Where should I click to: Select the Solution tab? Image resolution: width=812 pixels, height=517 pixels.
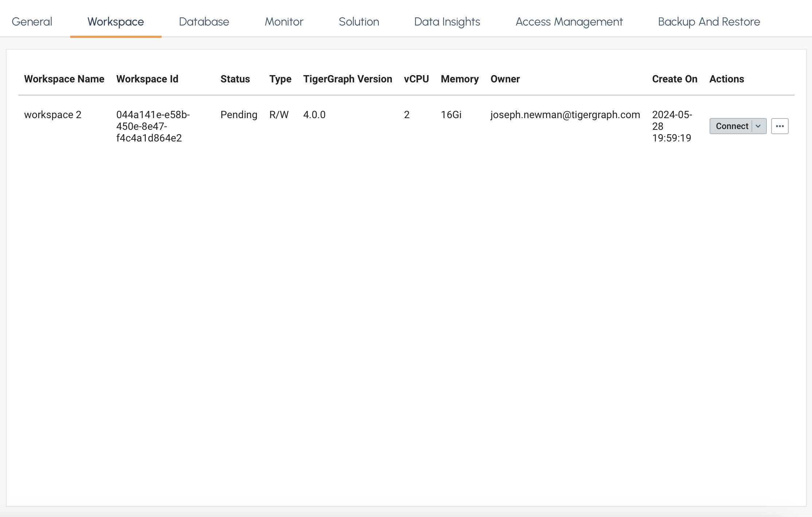[x=359, y=22]
